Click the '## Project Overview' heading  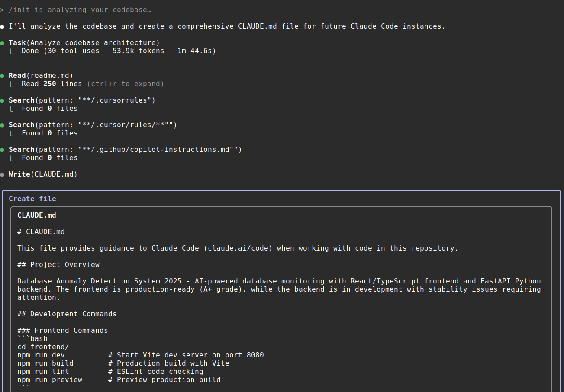click(x=58, y=265)
